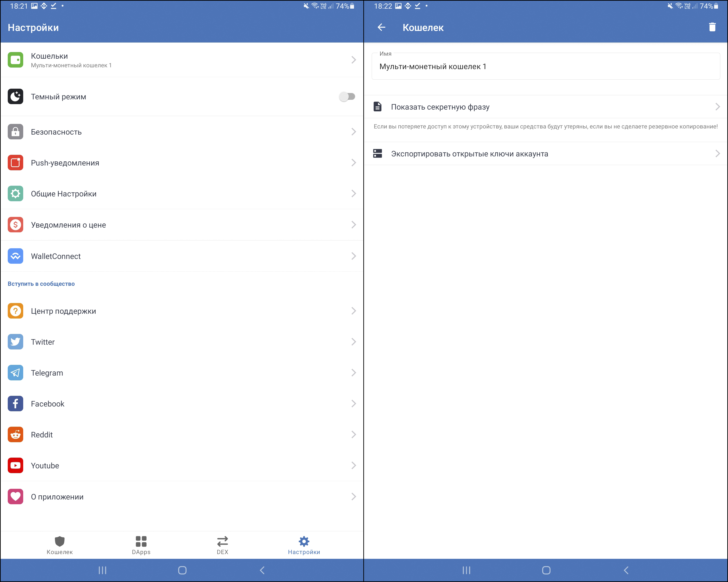
Task: Go back with arrow in Кошелек screen
Action: pos(381,27)
